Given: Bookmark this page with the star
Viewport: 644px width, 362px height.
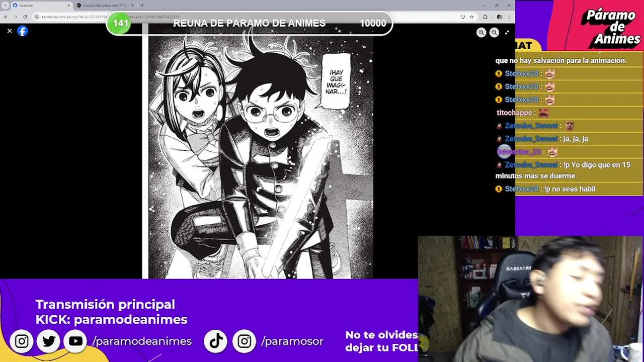Looking at the screenshot, I should (x=471, y=17).
